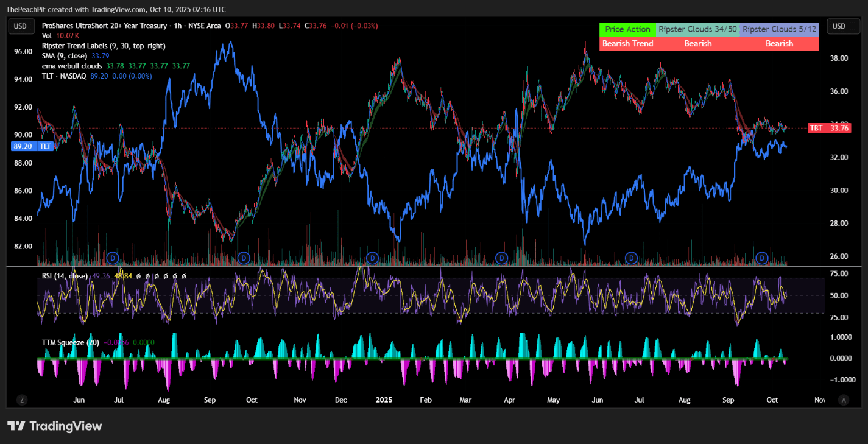Select the ProShares UltraShort 20+ Year Treasury title

pos(131,26)
